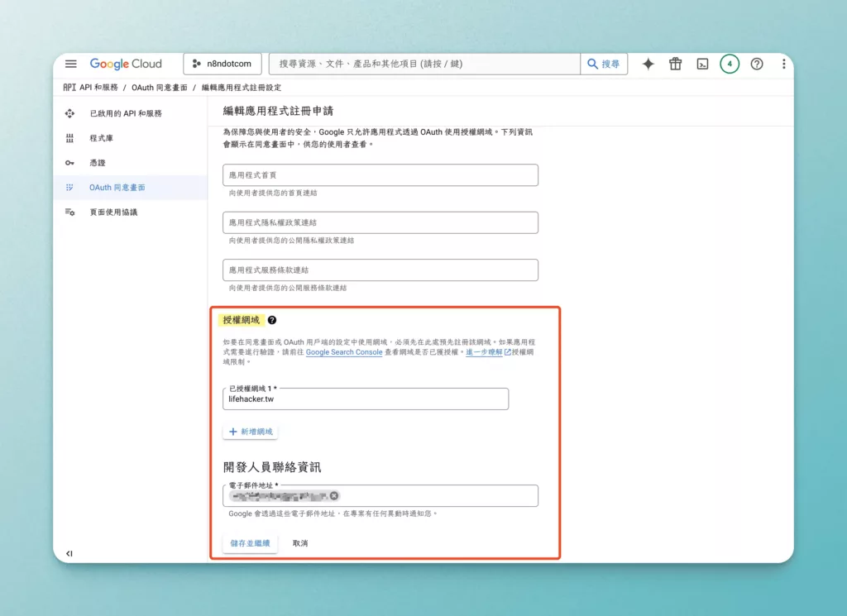Click the 頁面使用協議 settings icon

(69, 212)
